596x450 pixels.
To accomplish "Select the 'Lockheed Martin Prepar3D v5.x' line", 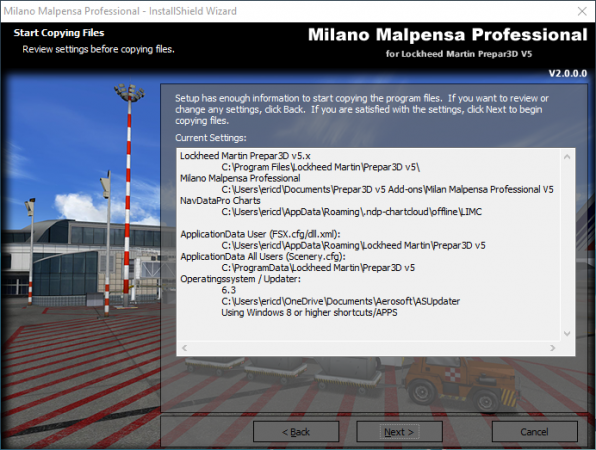I will tap(245, 156).
